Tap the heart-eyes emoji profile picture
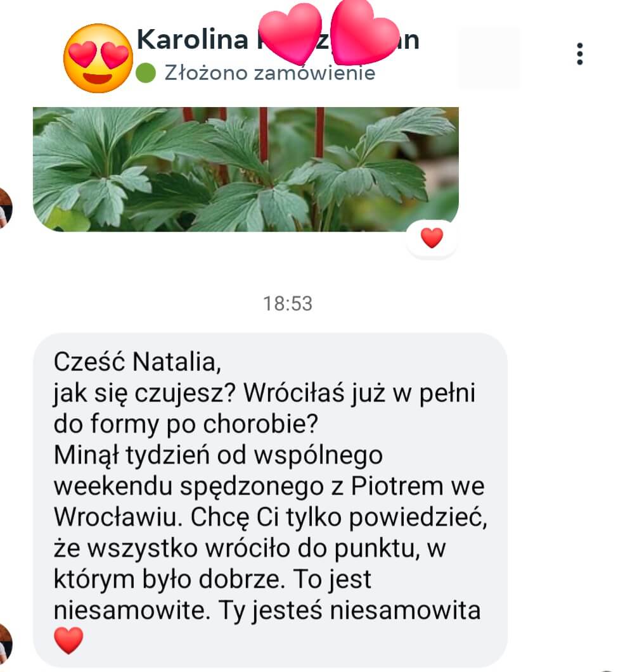Screen dimensions: 630x672 [98, 58]
